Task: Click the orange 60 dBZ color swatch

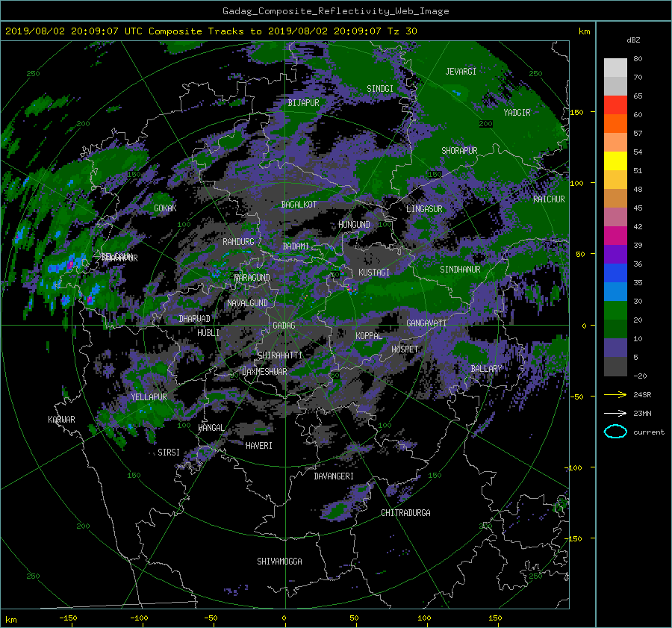Action: (x=615, y=123)
